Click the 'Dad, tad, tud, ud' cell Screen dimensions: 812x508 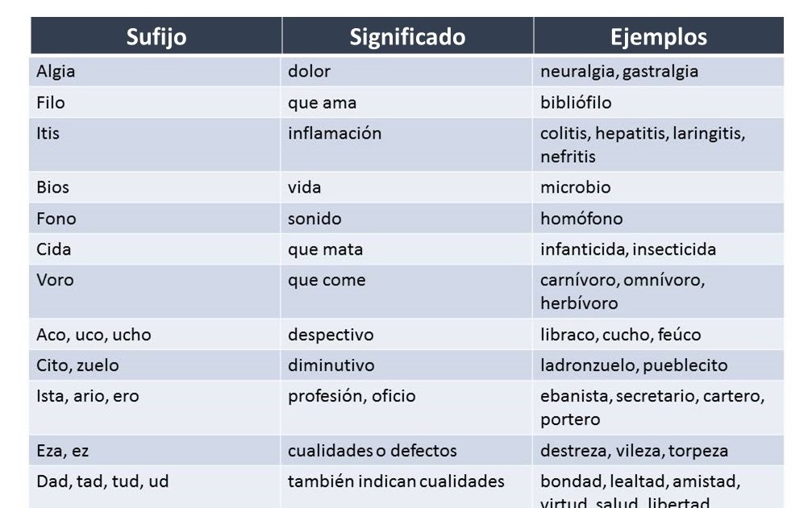tap(156, 487)
